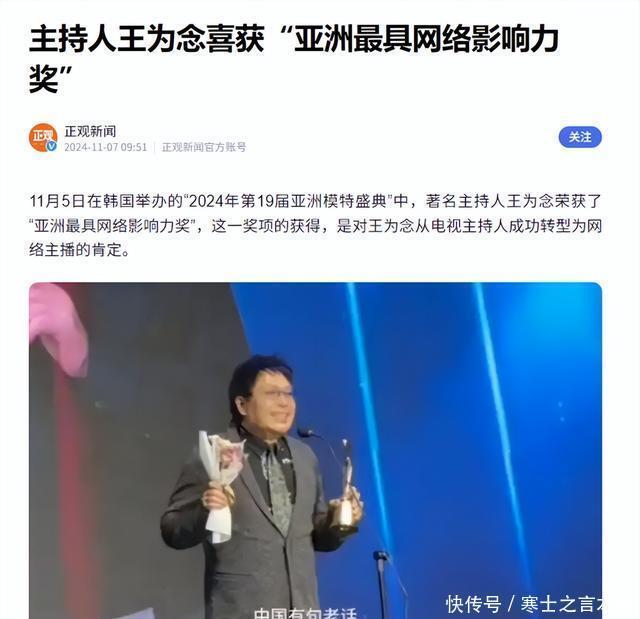Click the golden trophy in the photo
The image size is (640, 619).
coord(345,488)
